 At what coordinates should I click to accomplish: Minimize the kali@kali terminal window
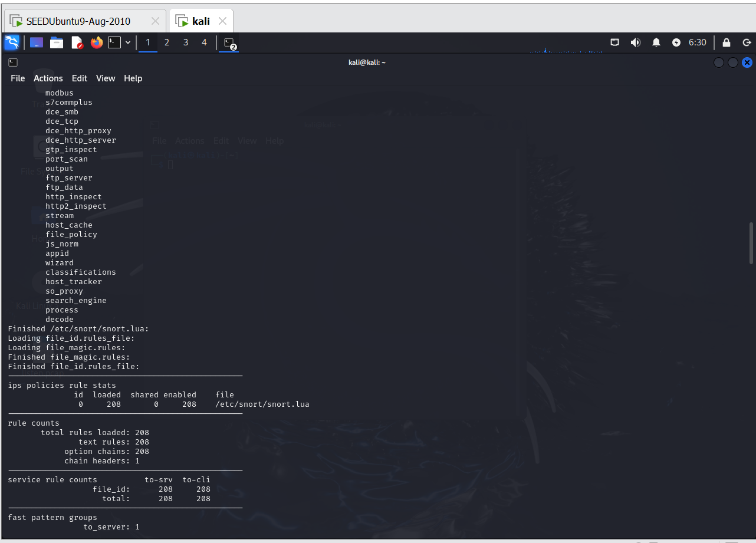(x=719, y=62)
